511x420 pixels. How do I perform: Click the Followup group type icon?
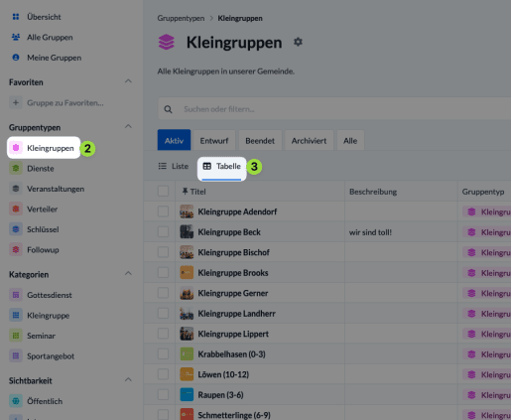[16, 249]
